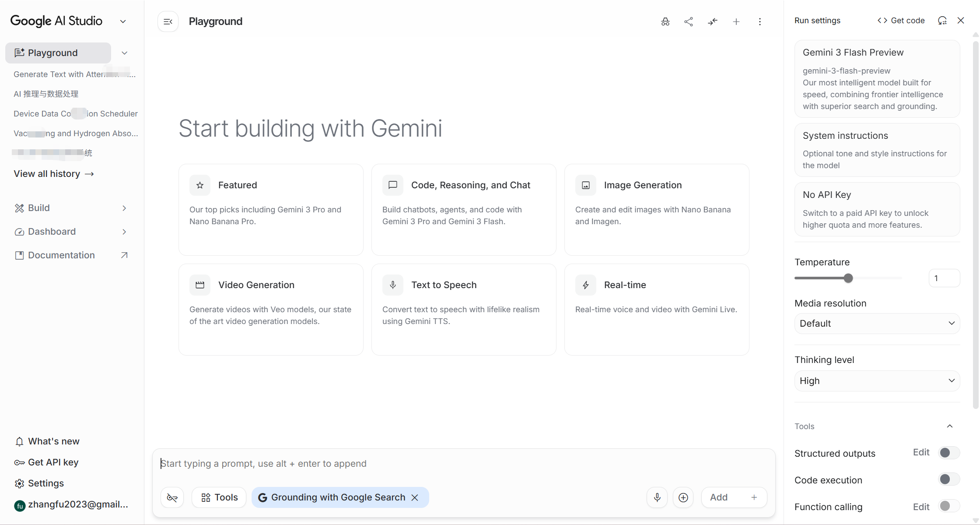Image resolution: width=980 pixels, height=525 pixels.
Task: Edit Function calling settings
Action: (921, 507)
